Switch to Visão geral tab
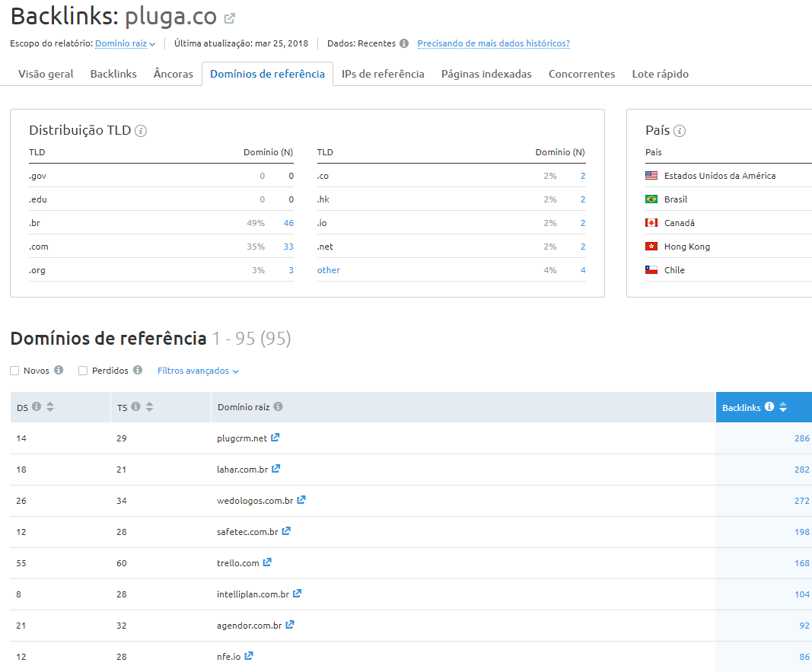 [46, 74]
